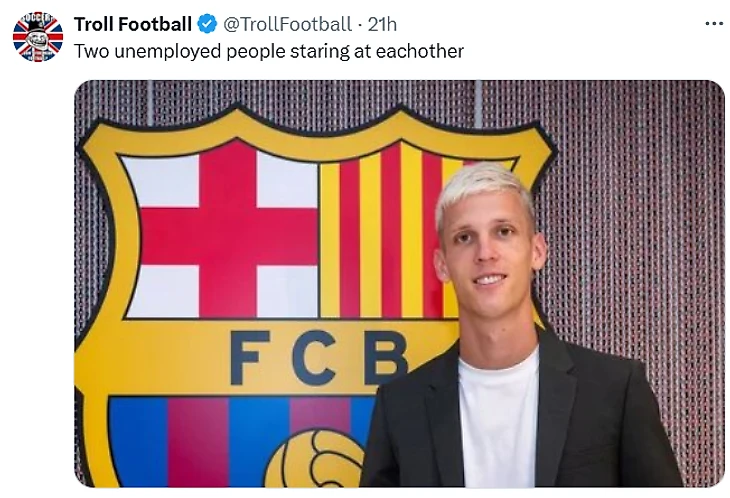The height and width of the screenshot is (498, 730).
Task: Click the golden ball on the crest
Action: click(317, 459)
